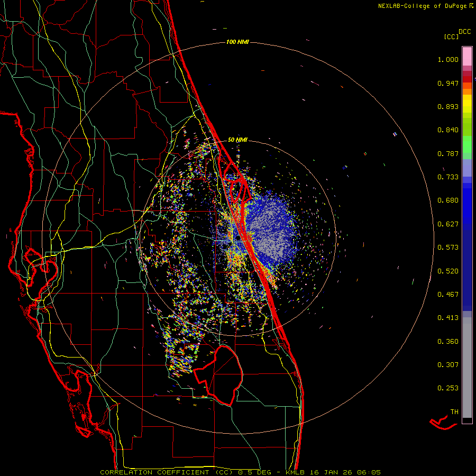This screenshot has width=476, height=476.
Task: Click the 0.360 scale value
Action: [448, 342]
